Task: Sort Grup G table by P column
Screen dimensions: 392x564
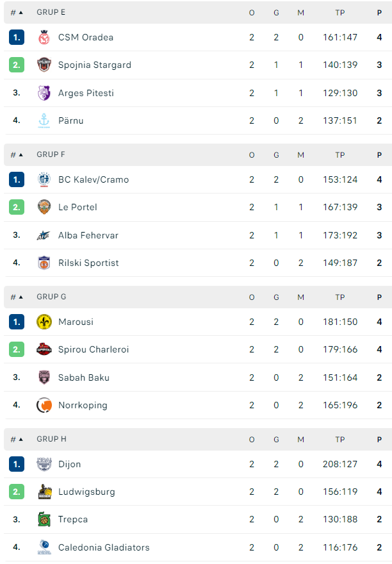Action: [379, 297]
